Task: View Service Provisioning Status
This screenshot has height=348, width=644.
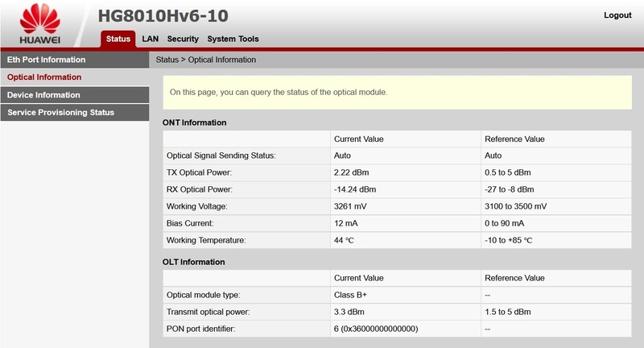Action: [x=60, y=113]
